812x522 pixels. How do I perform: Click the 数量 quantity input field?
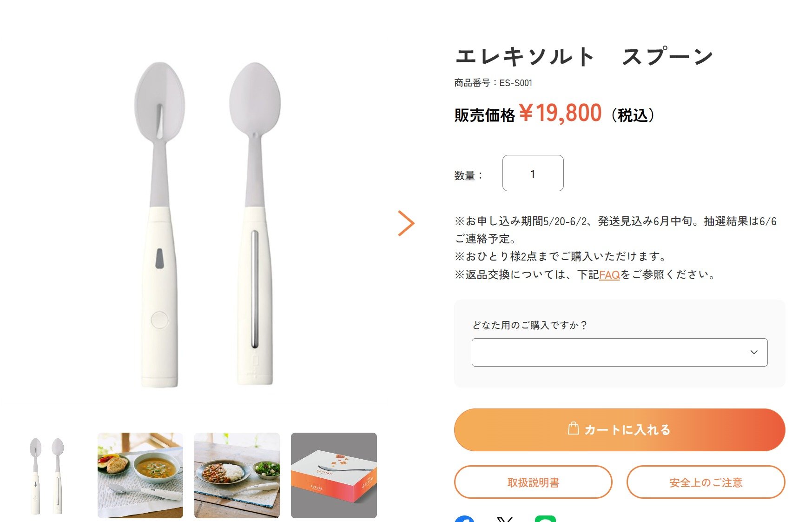tap(533, 173)
